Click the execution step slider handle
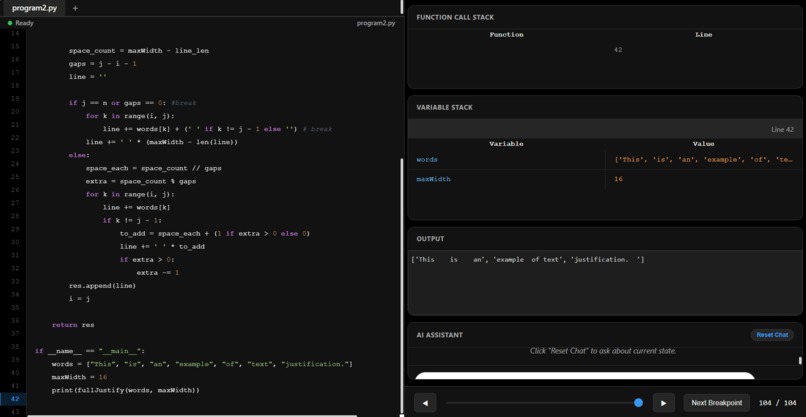The width and height of the screenshot is (806, 417). tap(638, 403)
